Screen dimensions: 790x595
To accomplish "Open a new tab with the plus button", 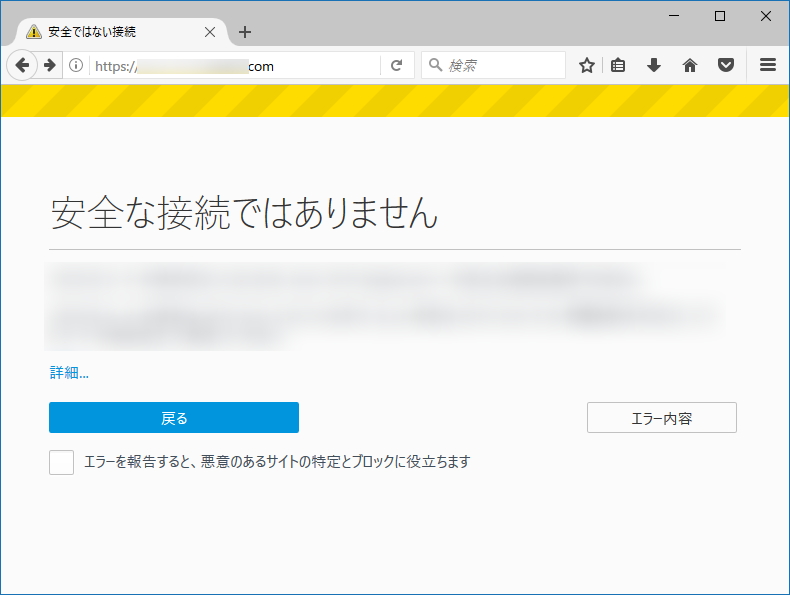I will coord(245,32).
